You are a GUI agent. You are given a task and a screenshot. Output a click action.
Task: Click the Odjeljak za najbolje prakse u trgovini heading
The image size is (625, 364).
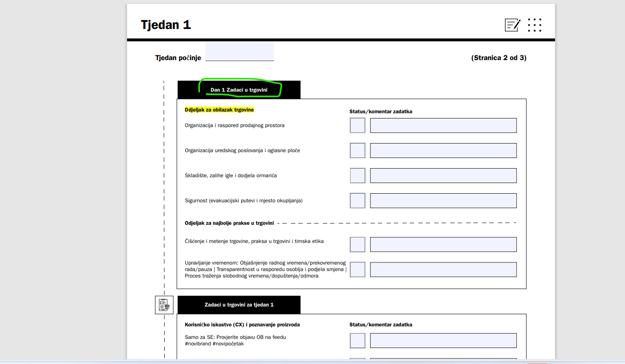tap(229, 223)
